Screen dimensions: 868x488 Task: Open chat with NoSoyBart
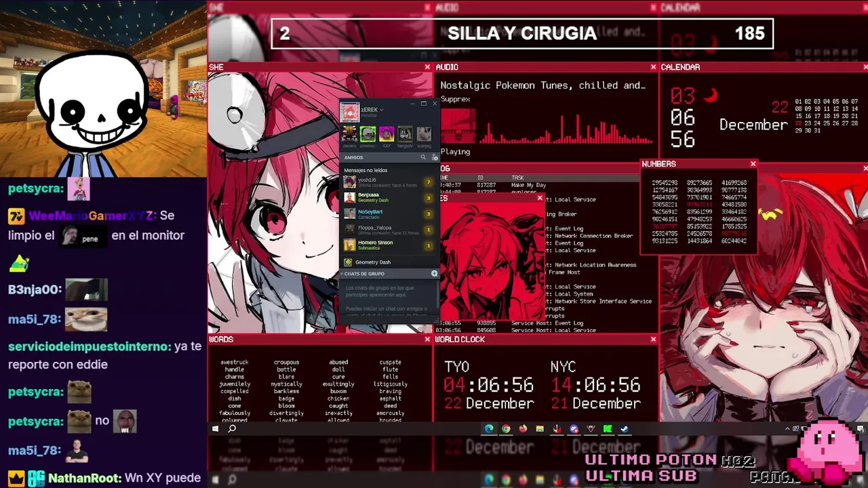388,213
